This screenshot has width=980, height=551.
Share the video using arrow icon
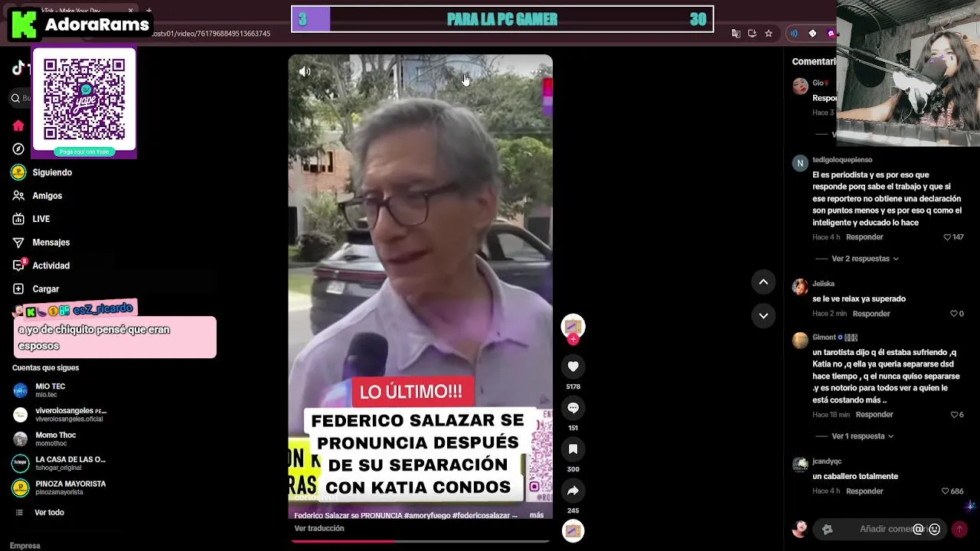point(573,491)
